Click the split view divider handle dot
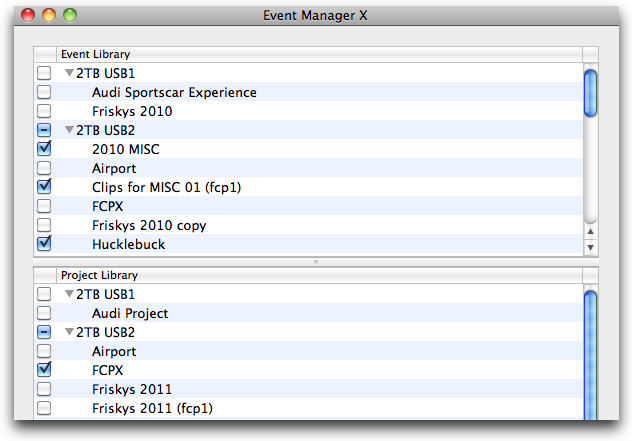Screen dimensions: 632x441 (316, 262)
